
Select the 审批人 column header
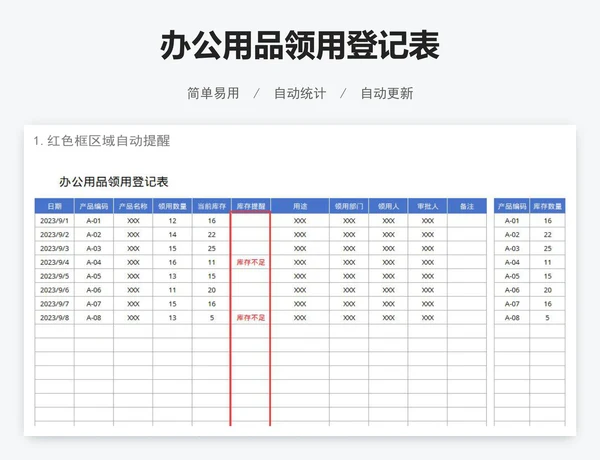pyautogui.click(x=427, y=206)
